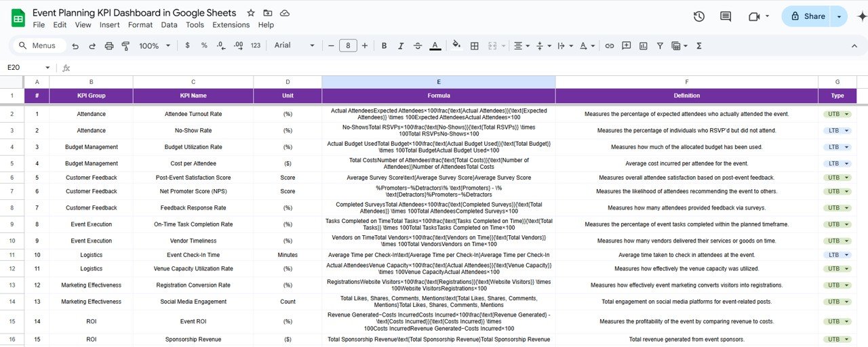Image resolution: width=868 pixels, height=347 pixels.
Task: Choose a cell fill color
Action: point(456,45)
